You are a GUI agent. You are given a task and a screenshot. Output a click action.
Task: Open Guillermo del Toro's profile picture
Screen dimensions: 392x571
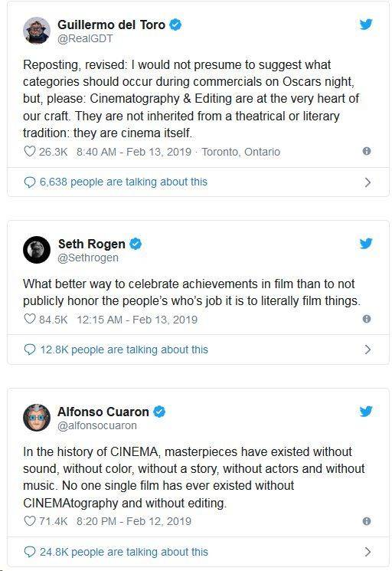click(x=36, y=31)
